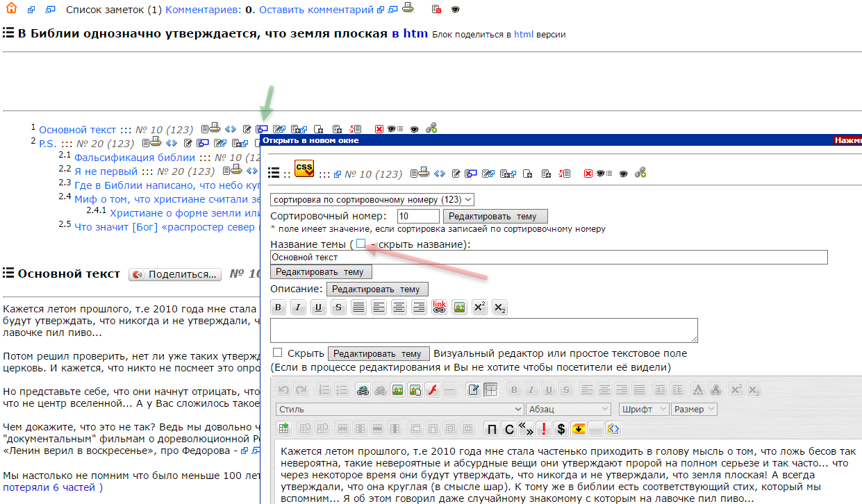Screen dimensions: 862x504
Task: Click the CSS icon in the popup
Action: pos(304,169)
